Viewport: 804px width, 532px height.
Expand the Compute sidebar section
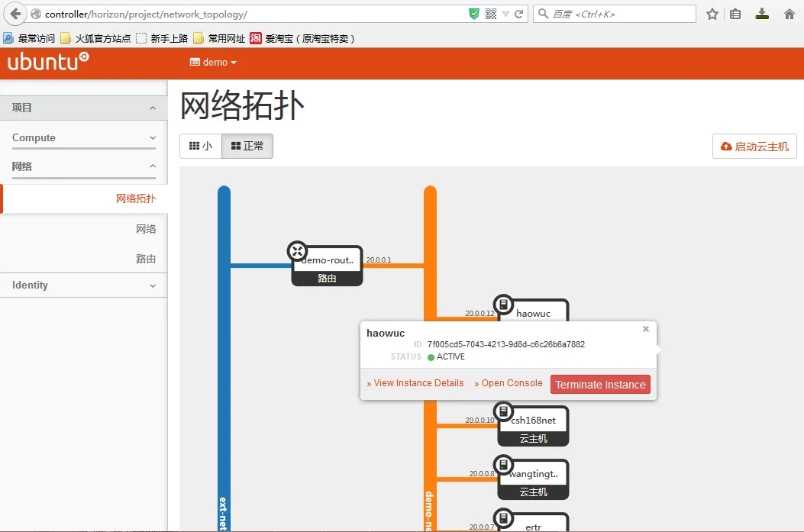tap(83, 138)
